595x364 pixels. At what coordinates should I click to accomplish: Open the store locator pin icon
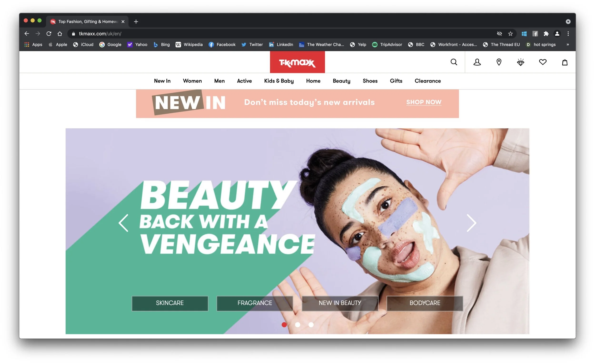499,62
